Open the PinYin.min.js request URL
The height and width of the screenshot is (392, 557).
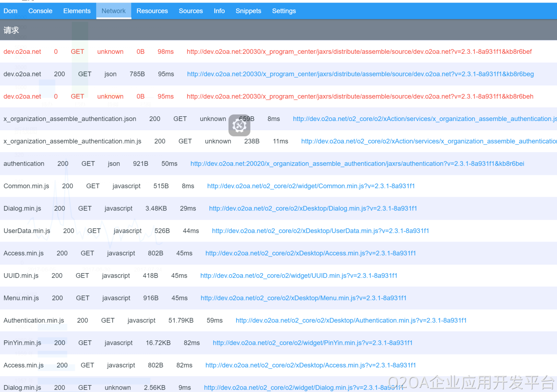(312, 343)
